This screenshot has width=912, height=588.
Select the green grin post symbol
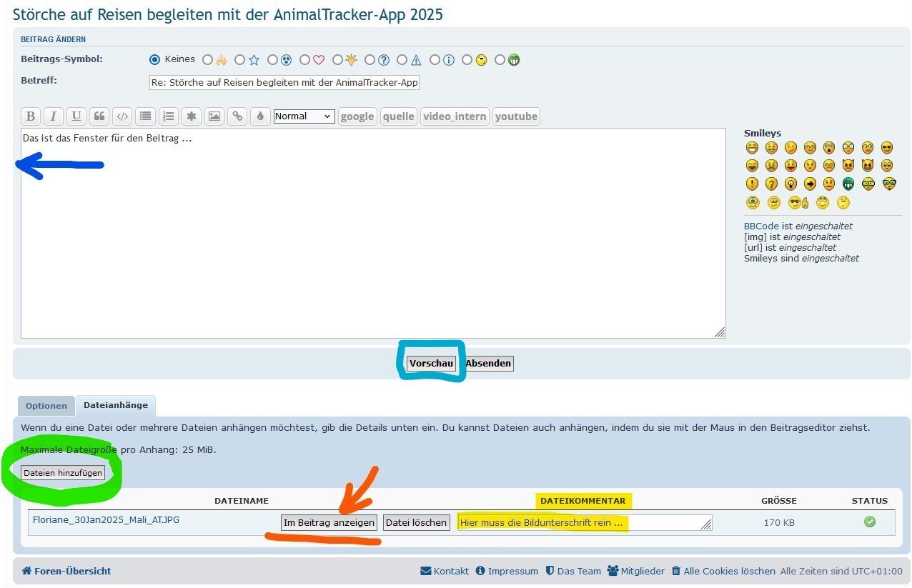pyautogui.click(x=500, y=60)
